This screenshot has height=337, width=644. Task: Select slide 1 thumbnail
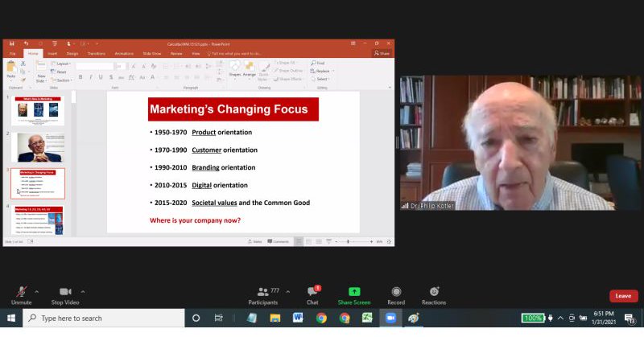(x=38, y=111)
